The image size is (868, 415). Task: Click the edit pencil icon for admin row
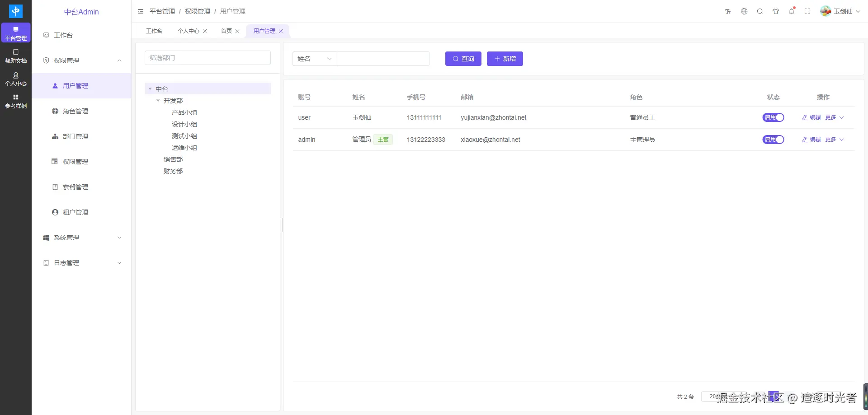[805, 140]
